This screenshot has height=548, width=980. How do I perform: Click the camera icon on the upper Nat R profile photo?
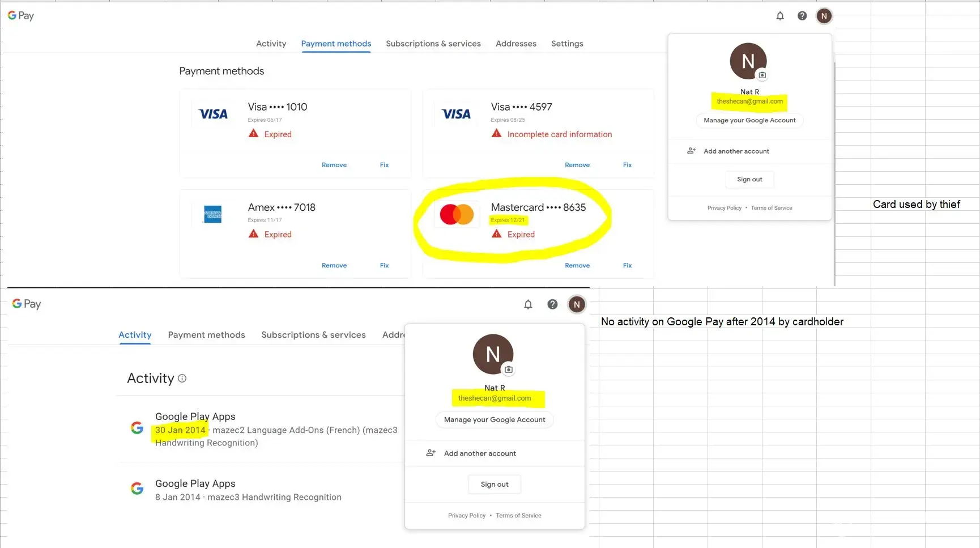(762, 75)
